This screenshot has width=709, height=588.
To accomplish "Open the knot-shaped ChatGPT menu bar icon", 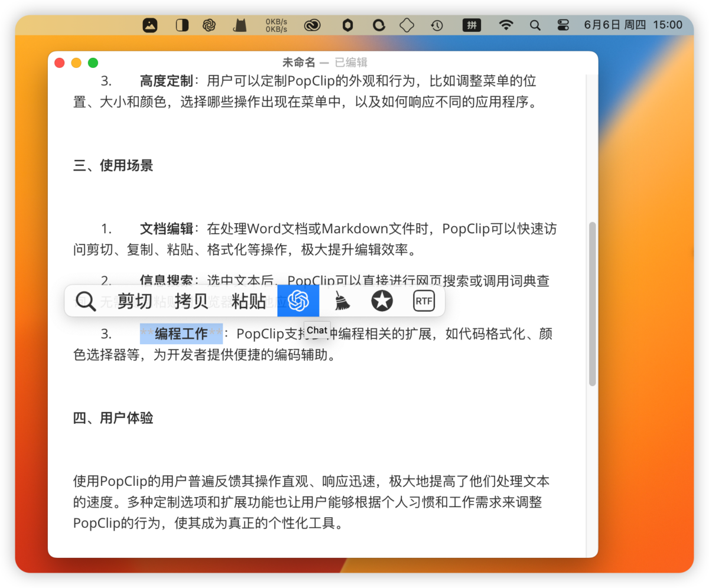I will tap(209, 25).
